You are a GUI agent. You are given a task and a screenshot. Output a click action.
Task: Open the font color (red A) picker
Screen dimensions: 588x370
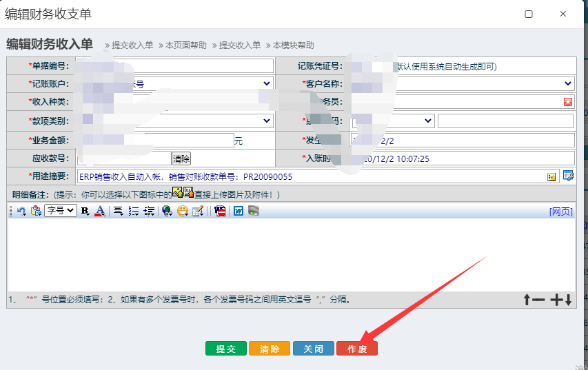[100, 211]
